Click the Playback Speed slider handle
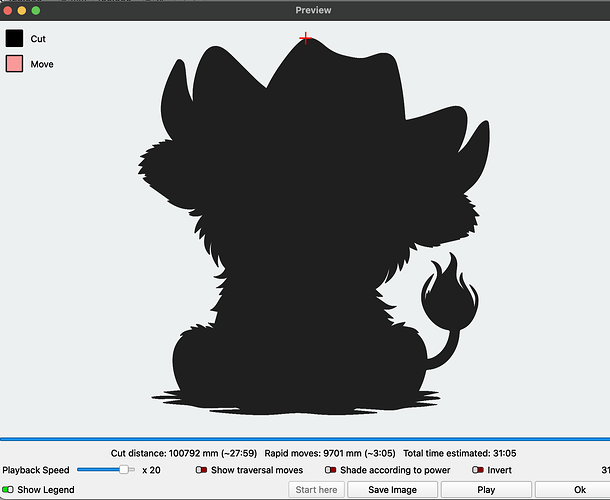 (x=124, y=469)
